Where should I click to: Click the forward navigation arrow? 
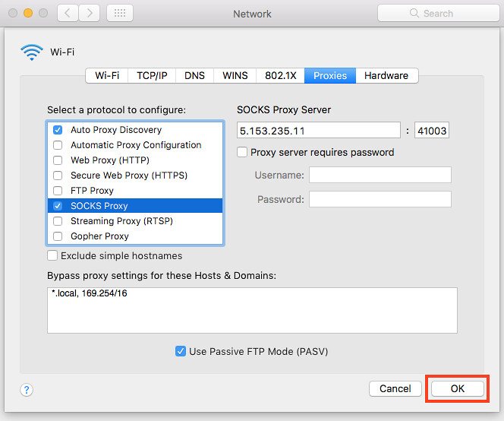pos(89,13)
